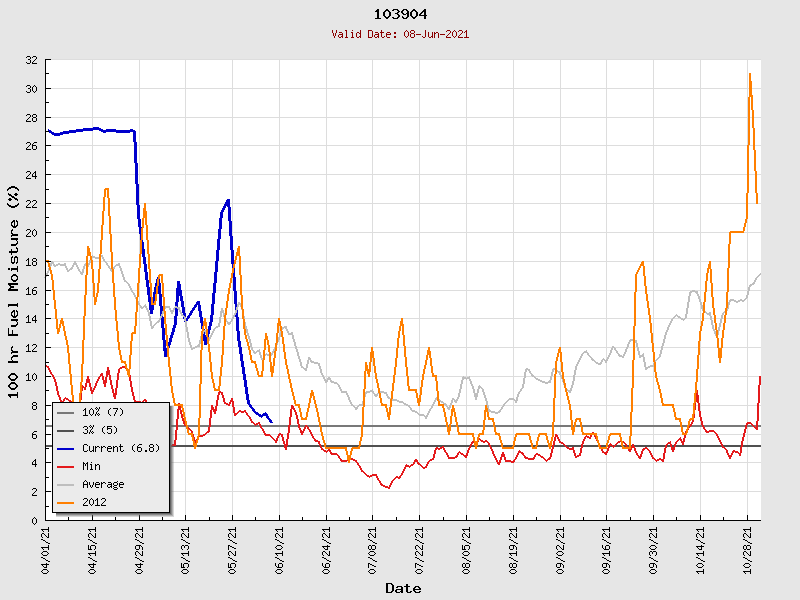This screenshot has width=800, height=600.
Task: Select the 2012 legend label
Action: click(96, 502)
